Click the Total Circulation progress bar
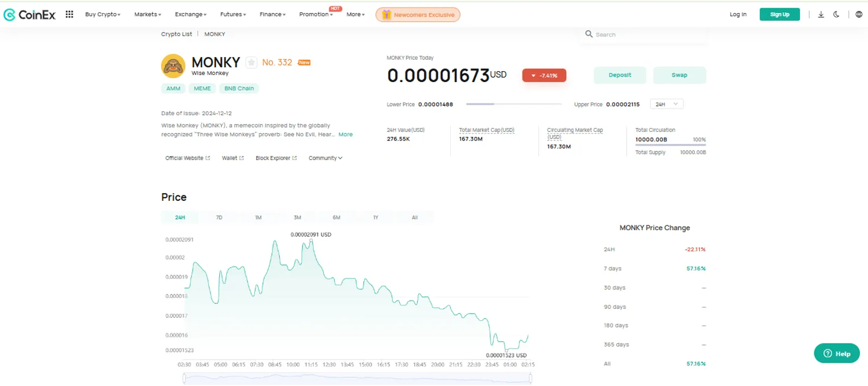 [x=671, y=145]
